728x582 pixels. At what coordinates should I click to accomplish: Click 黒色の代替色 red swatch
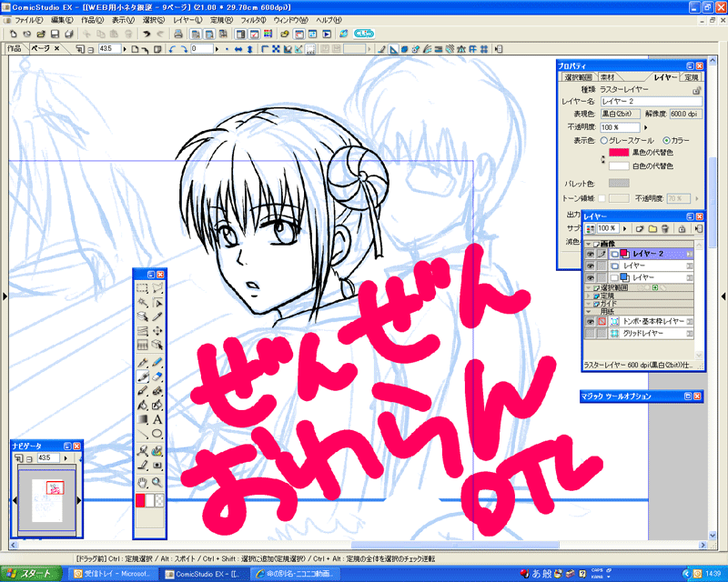[x=619, y=152]
